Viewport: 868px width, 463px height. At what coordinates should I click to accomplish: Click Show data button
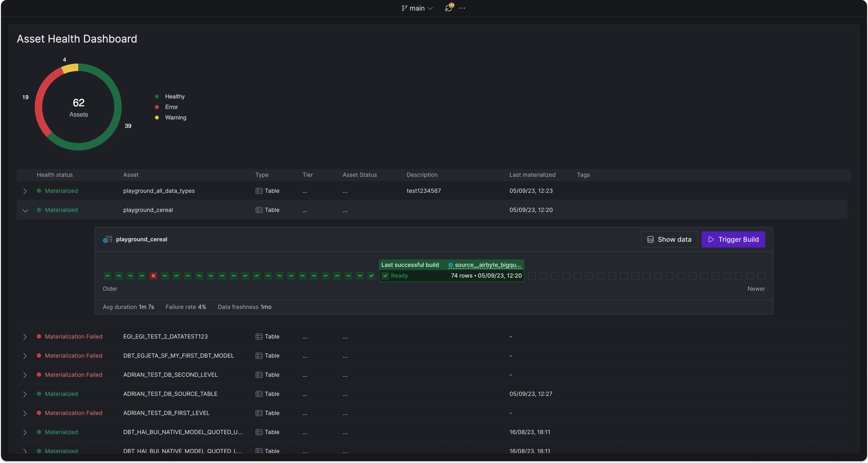pos(669,239)
